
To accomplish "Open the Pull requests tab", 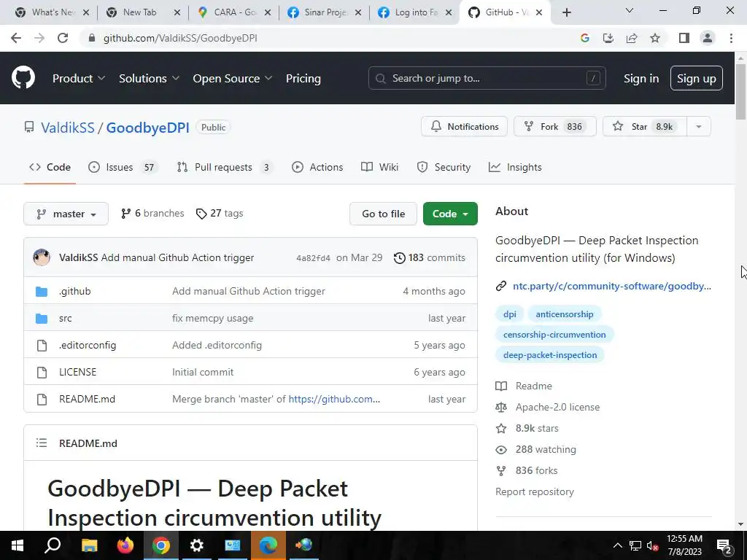I will click(225, 167).
